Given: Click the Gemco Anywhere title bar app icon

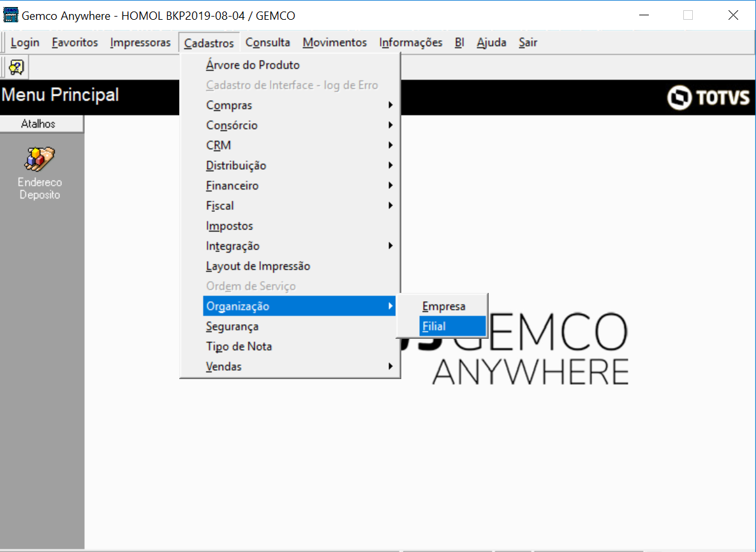Looking at the screenshot, I should pos(10,15).
